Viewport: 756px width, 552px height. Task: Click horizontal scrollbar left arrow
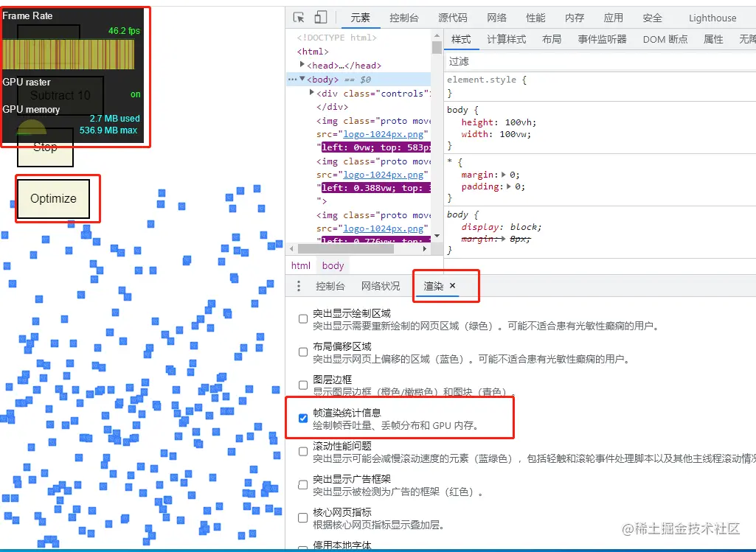click(x=291, y=248)
